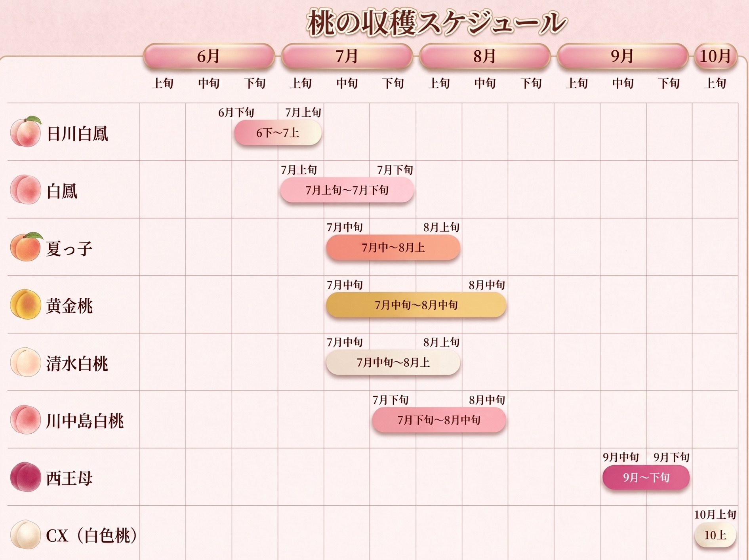Select the 清水白桃 peach icon
The image size is (749, 560).
pyautogui.click(x=26, y=362)
